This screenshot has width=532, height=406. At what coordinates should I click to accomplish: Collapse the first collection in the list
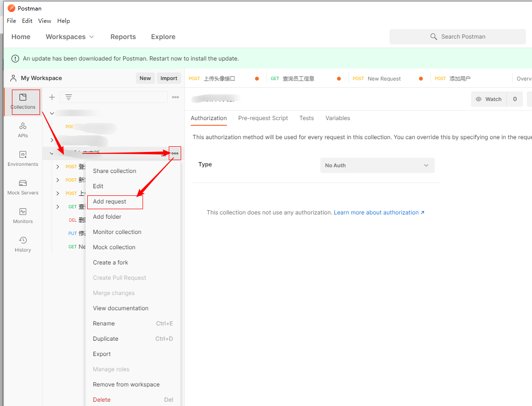[52, 113]
